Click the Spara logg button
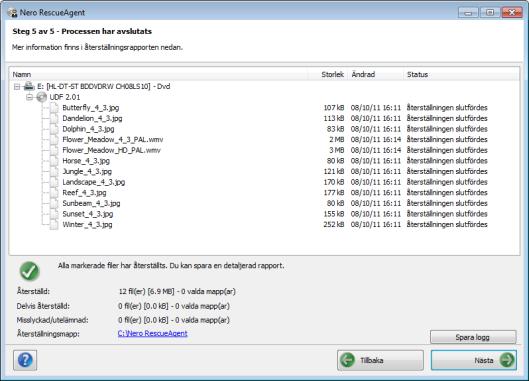The height and width of the screenshot is (381, 529). coord(473,337)
